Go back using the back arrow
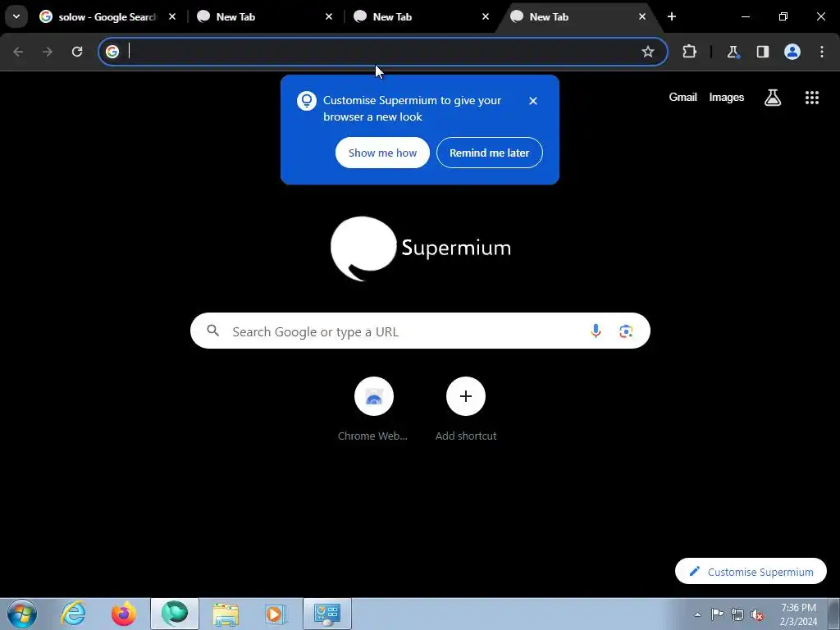840x630 pixels. pyautogui.click(x=18, y=52)
